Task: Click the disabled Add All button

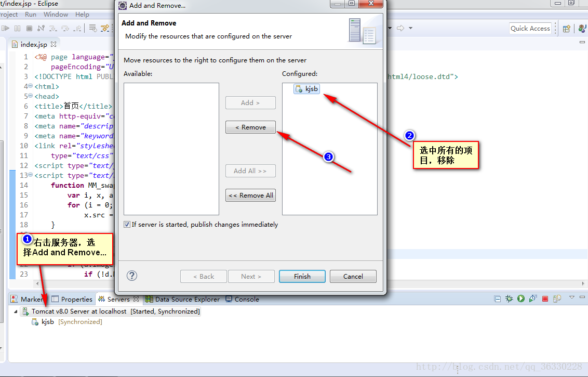Action: tap(250, 171)
